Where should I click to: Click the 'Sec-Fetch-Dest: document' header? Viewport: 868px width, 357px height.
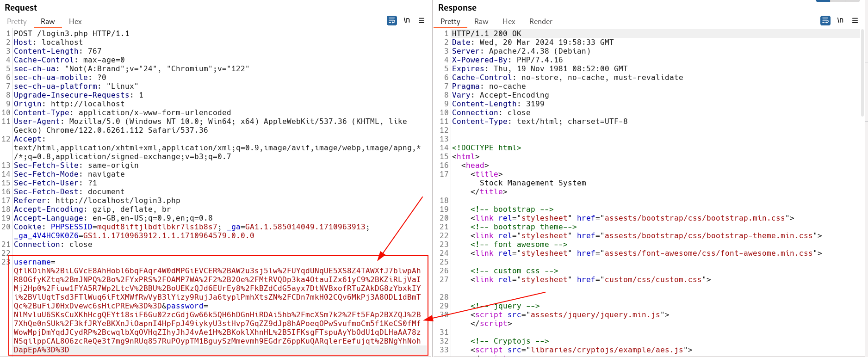tap(69, 192)
